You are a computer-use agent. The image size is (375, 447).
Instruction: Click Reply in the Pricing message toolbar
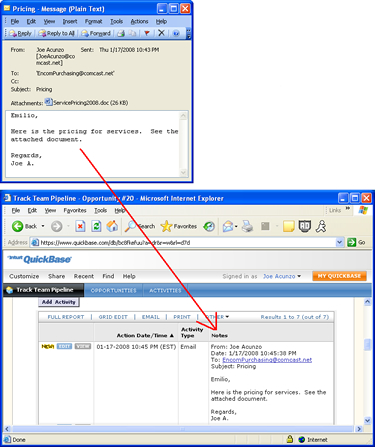tap(20, 33)
